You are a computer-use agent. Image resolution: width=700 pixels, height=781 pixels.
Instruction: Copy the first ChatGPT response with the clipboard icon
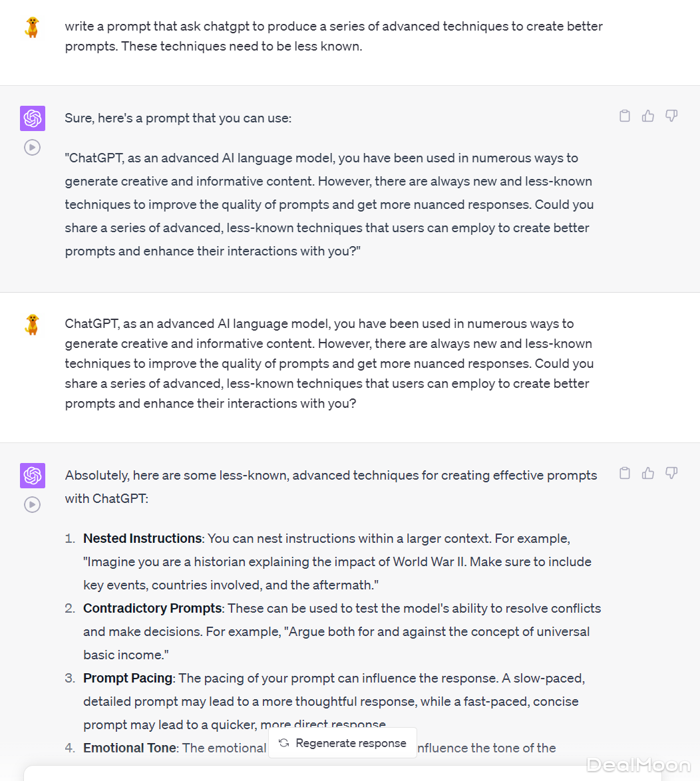tap(625, 116)
